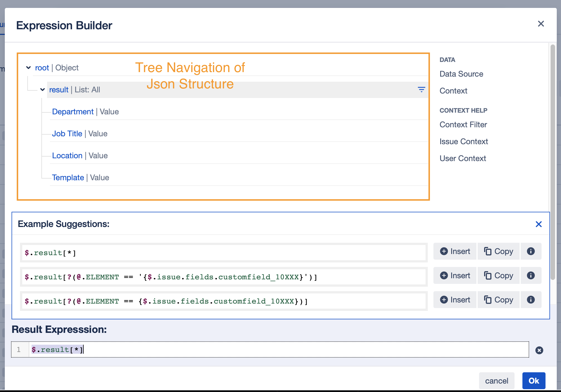Viewport: 561px width, 392px height.
Task: Place cursor in the Result Expression field
Action: click(169, 349)
